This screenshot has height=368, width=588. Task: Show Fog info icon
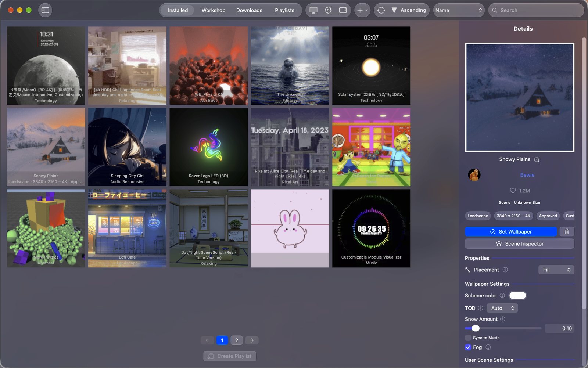(488, 347)
